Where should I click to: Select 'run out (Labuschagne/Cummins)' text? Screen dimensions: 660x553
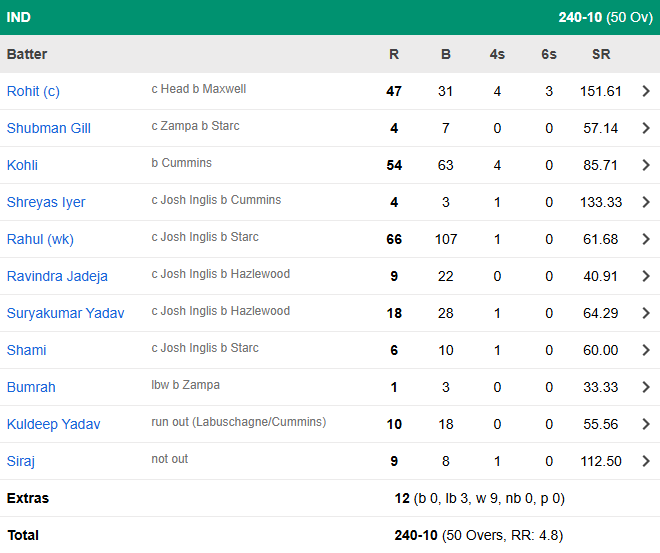point(239,422)
